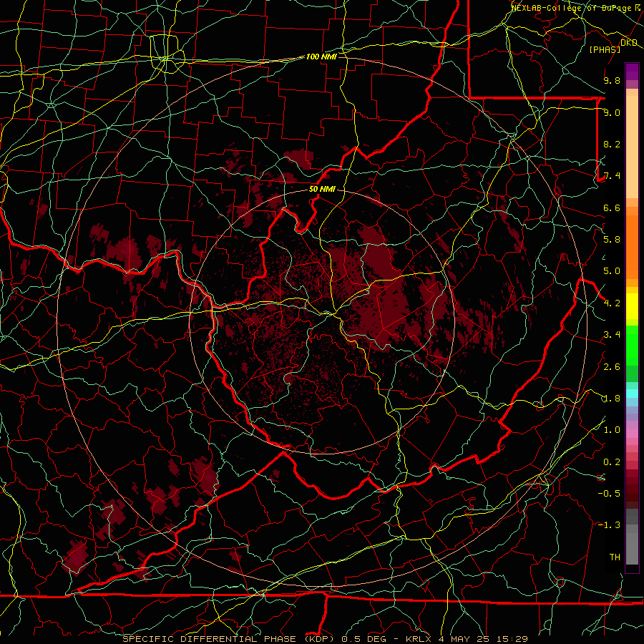644x644 pixels.
Task: Select the 9.8 value on the color scale
Action: (612, 81)
